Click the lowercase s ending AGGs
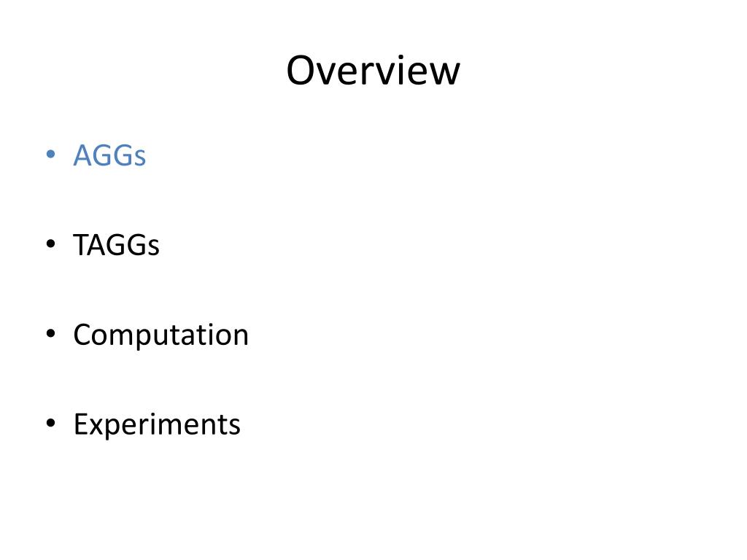 pos(139,158)
